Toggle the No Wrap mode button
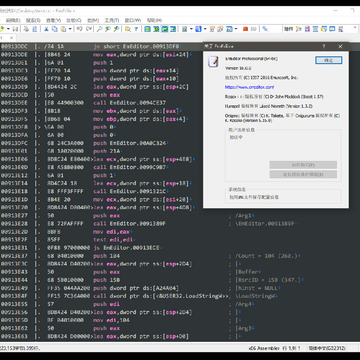Screen dimensions: 360x360 pos(148,29)
